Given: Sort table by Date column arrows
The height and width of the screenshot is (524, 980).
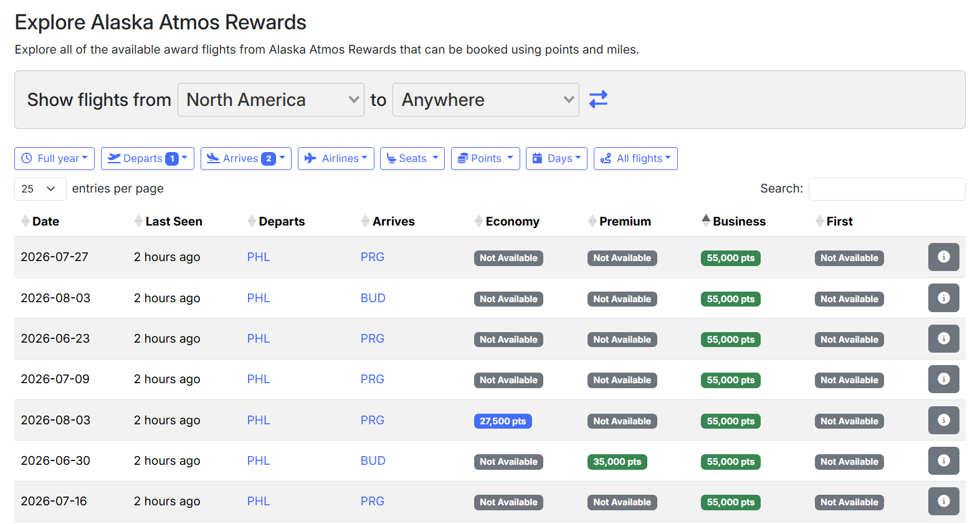Looking at the screenshot, I should coord(26,221).
